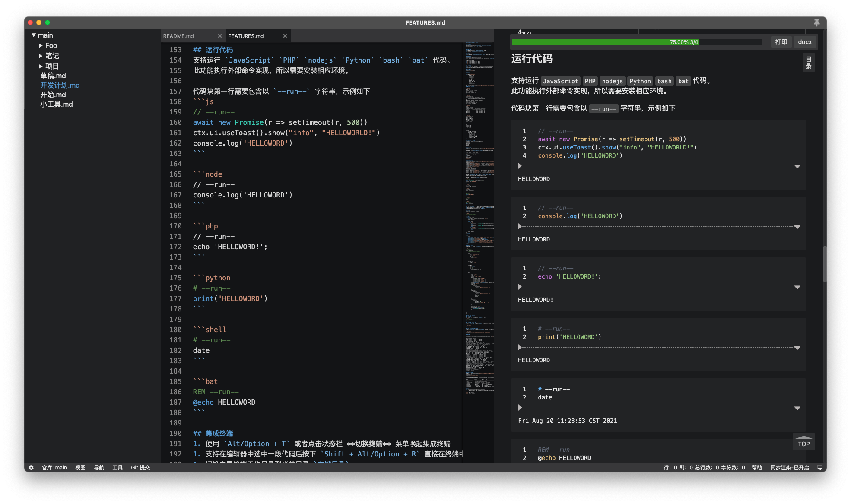851x504 pixels.
Task: Expand the 项目 folder
Action: [x=41, y=66]
